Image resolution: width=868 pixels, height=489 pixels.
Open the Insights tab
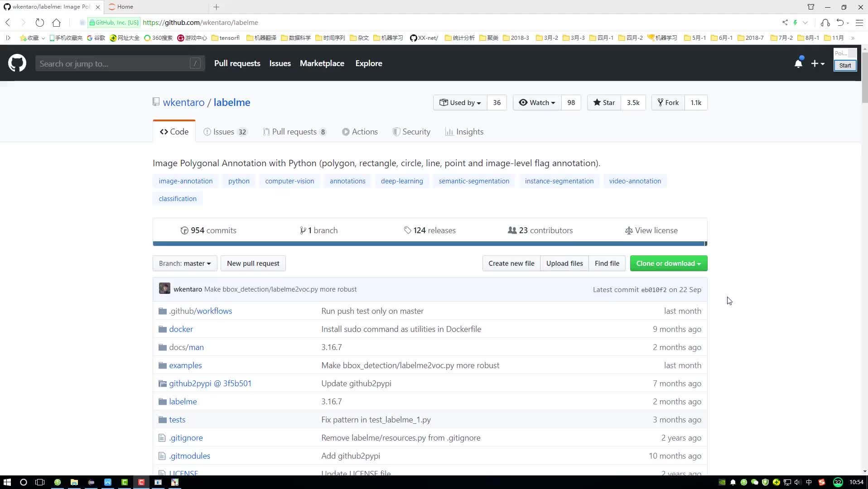coord(464,132)
